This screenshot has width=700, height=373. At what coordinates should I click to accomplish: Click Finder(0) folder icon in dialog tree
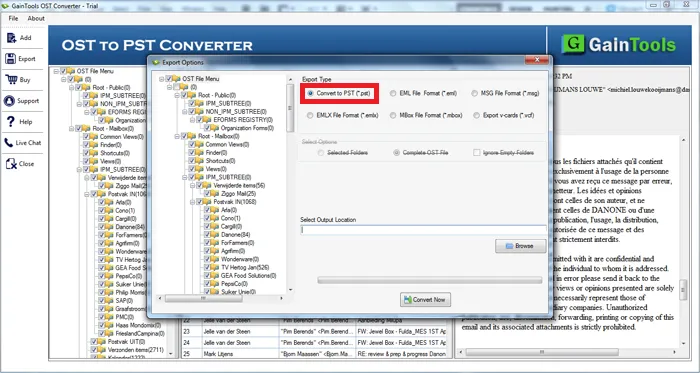(200, 153)
